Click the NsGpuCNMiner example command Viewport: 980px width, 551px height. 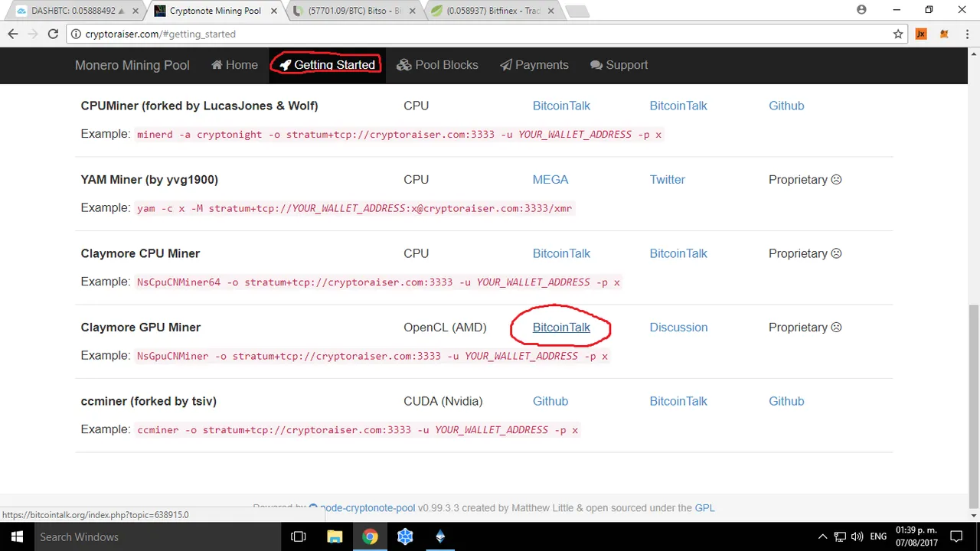click(x=372, y=356)
